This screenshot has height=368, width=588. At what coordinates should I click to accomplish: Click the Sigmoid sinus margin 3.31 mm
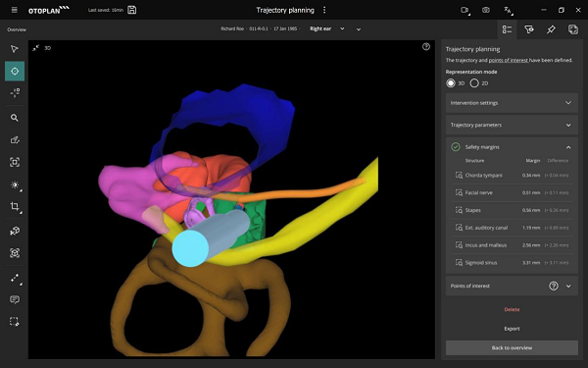(x=531, y=263)
